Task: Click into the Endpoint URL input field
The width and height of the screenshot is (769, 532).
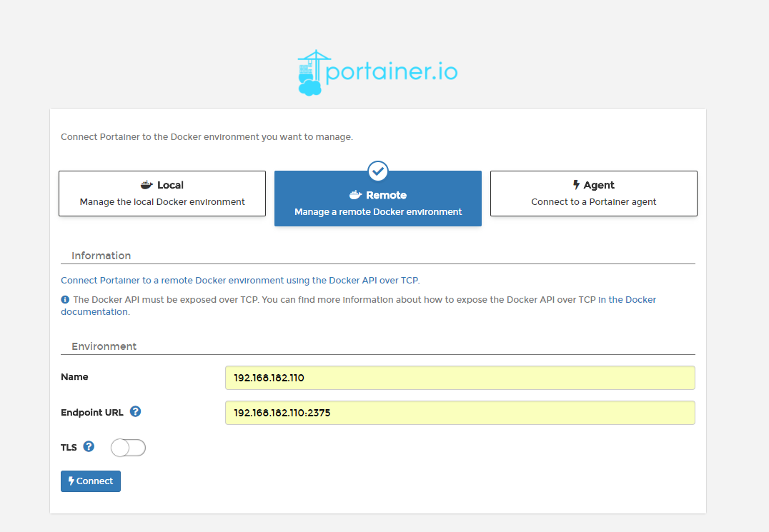Action: (x=460, y=413)
